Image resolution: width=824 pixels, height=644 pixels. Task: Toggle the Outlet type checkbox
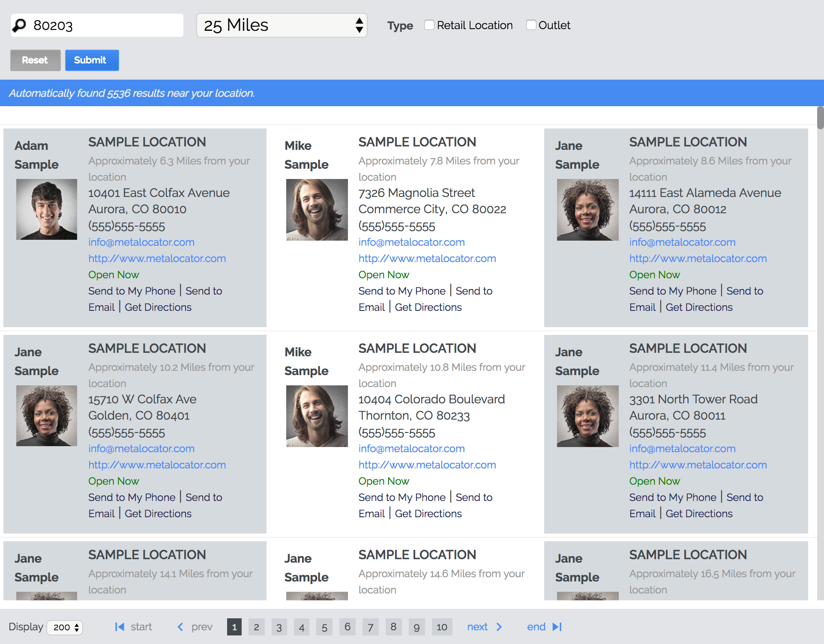pyautogui.click(x=531, y=25)
